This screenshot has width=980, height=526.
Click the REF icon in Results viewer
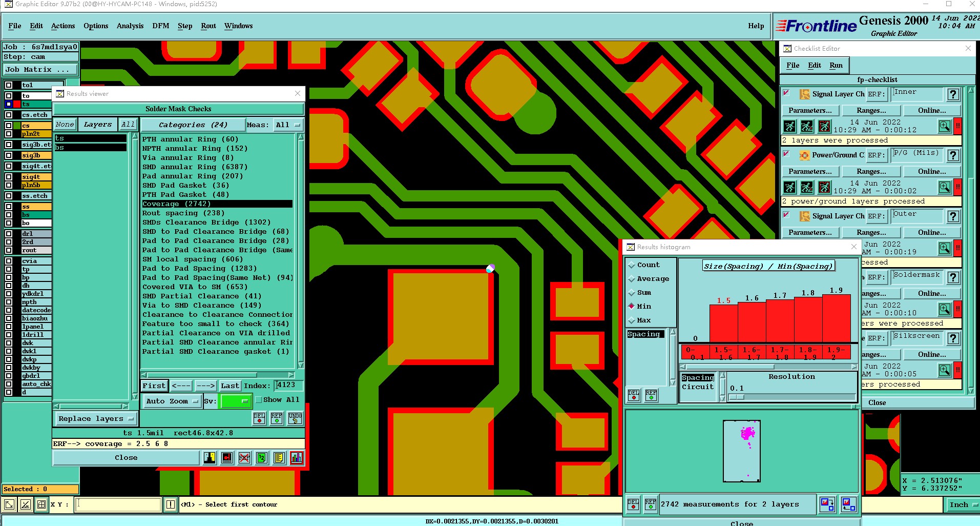(x=277, y=418)
